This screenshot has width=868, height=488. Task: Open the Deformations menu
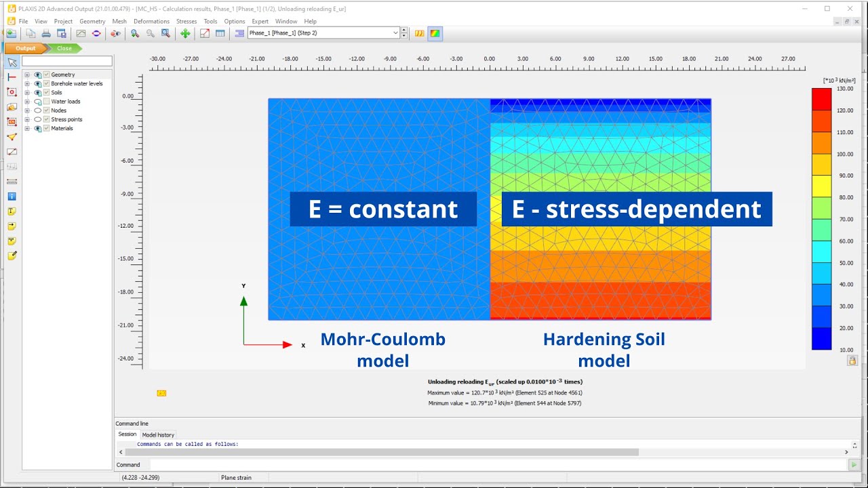tap(151, 21)
